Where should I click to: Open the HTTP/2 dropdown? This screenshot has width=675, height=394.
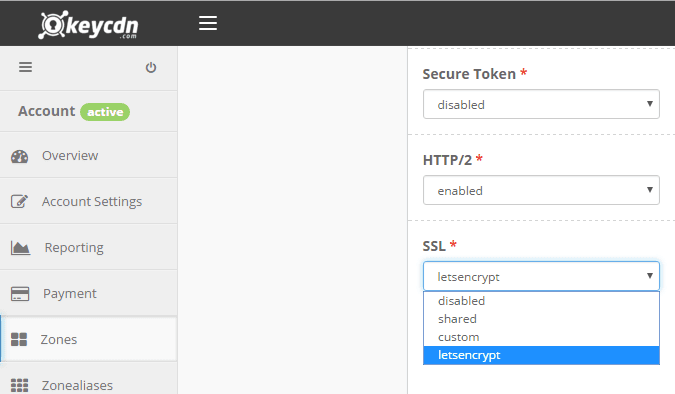[541, 190]
